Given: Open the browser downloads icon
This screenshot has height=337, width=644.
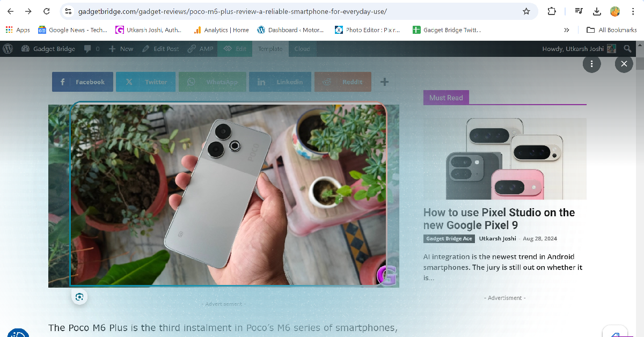Looking at the screenshot, I should click(x=597, y=11).
